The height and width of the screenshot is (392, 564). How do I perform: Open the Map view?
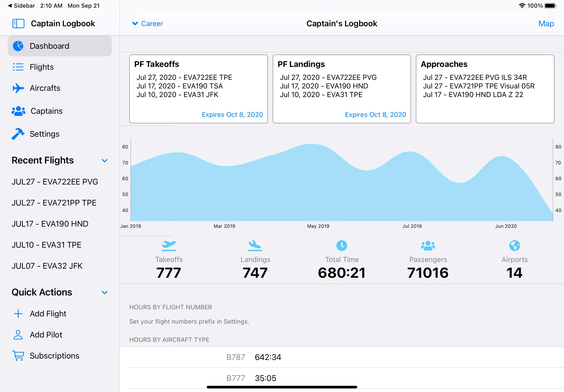pyautogui.click(x=546, y=24)
